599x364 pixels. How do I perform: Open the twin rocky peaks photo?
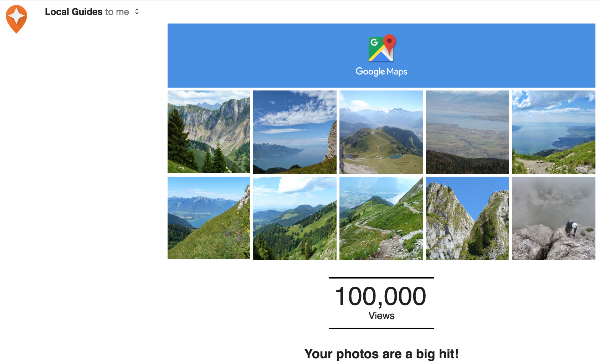pyautogui.click(x=467, y=218)
